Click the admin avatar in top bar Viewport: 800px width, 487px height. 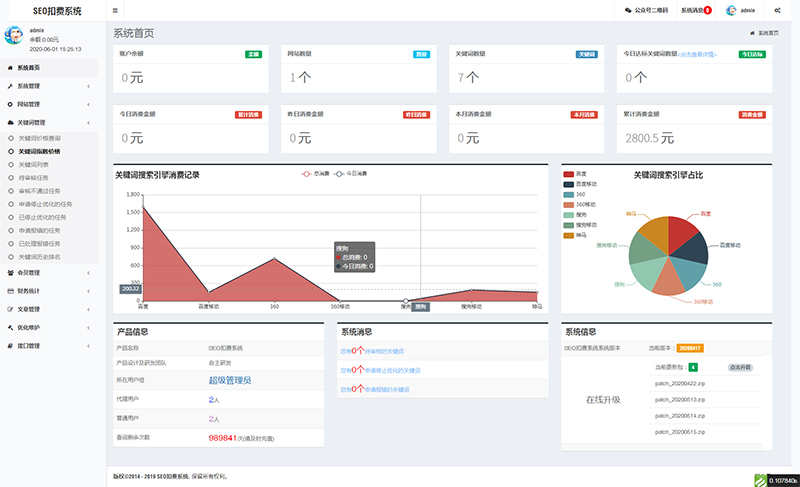731,10
